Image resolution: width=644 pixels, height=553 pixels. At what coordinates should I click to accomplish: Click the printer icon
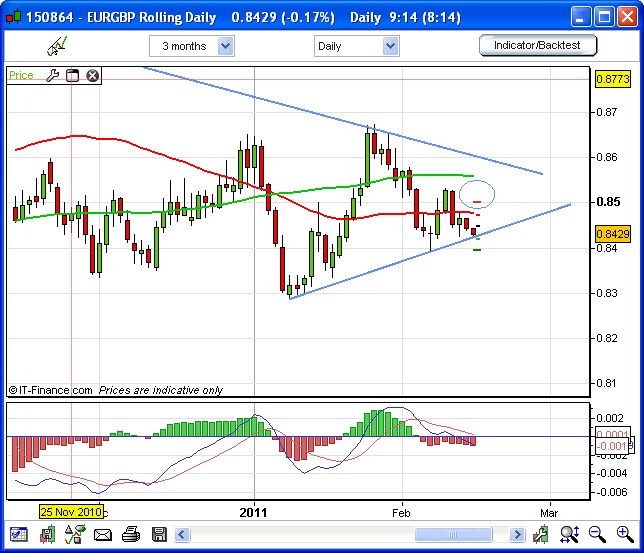click(131, 535)
